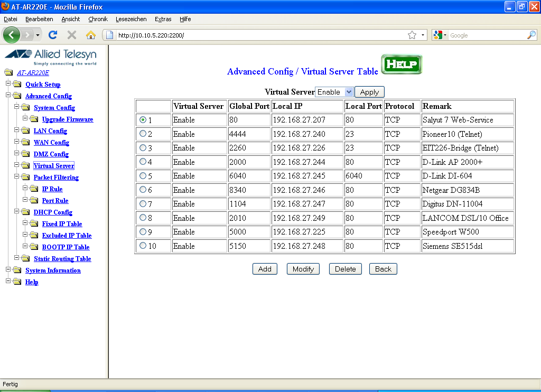Screen dimensions: 541x392
Task: Open the AT-AR220E root link
Action: (33, 73)
